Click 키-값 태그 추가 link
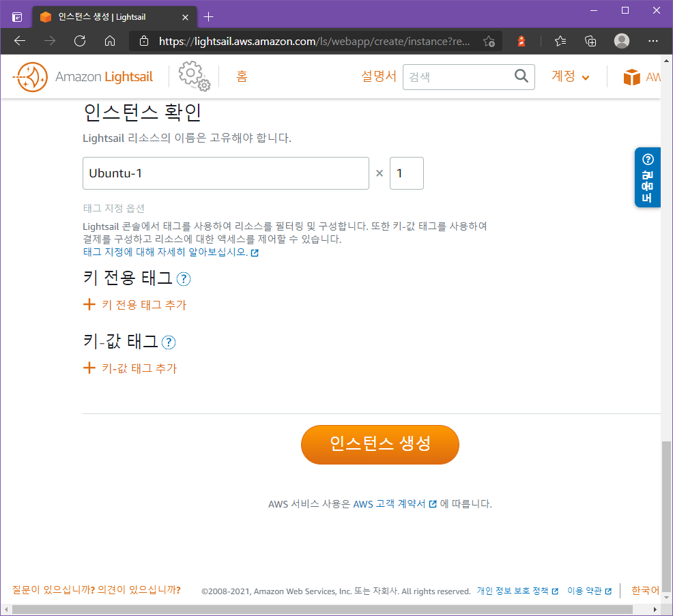 [x=139, y=368]
